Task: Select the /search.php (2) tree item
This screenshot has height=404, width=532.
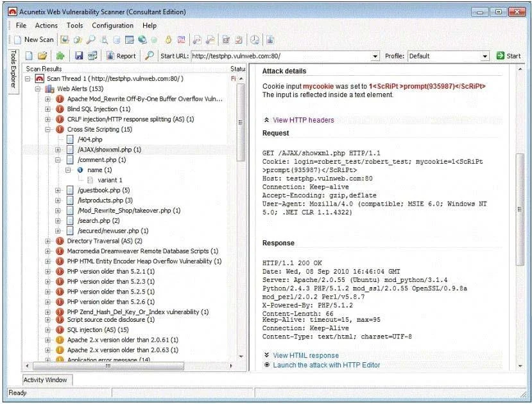Action: pyautogui.click(x=98, y=221)
